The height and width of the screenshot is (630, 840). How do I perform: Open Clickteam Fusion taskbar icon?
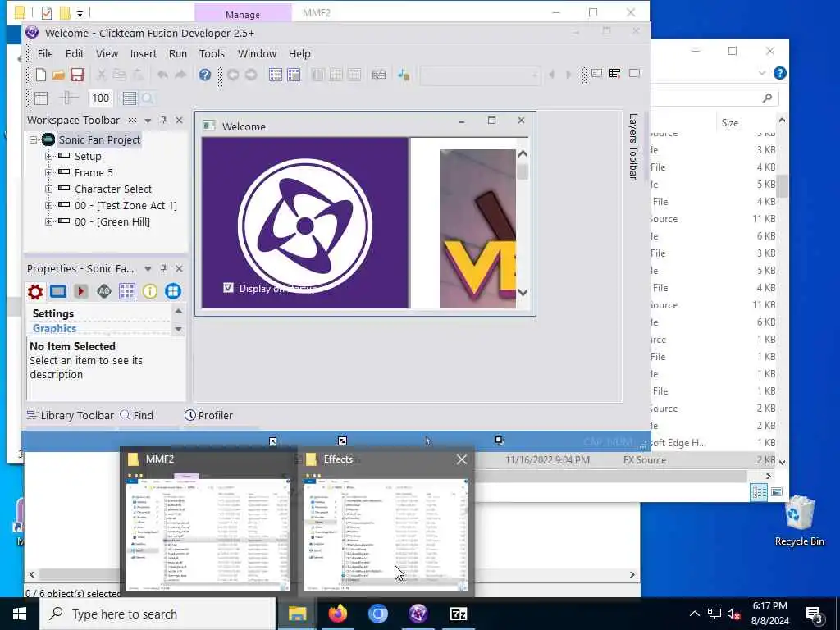418,614
